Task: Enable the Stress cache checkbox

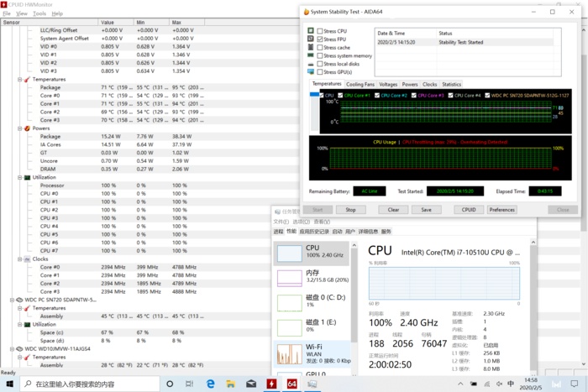Action: [320, 47]
